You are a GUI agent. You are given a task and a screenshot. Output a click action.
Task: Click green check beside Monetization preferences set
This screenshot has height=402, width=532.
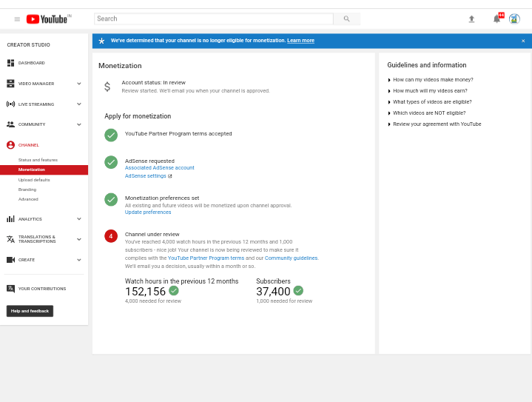tap(111, 200)
